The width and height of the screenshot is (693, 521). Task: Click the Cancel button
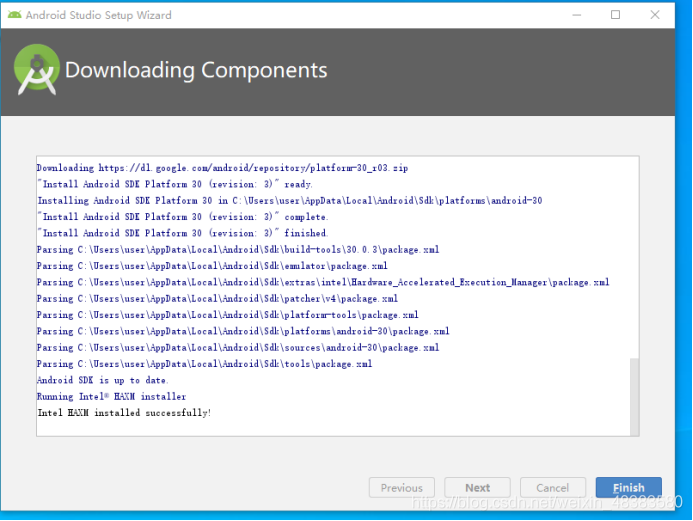pyautogui.click(x=552, y=487)
